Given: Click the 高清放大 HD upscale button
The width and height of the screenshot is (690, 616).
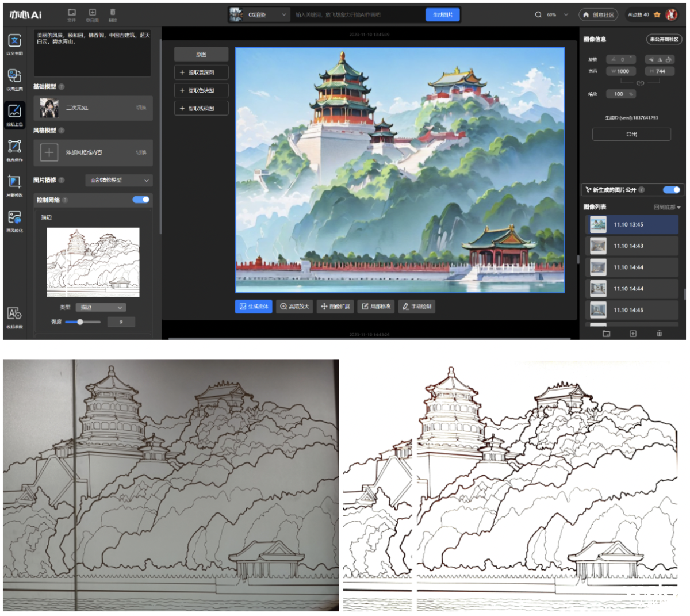Looking at the screenshot, I should (x=294, y=307).
